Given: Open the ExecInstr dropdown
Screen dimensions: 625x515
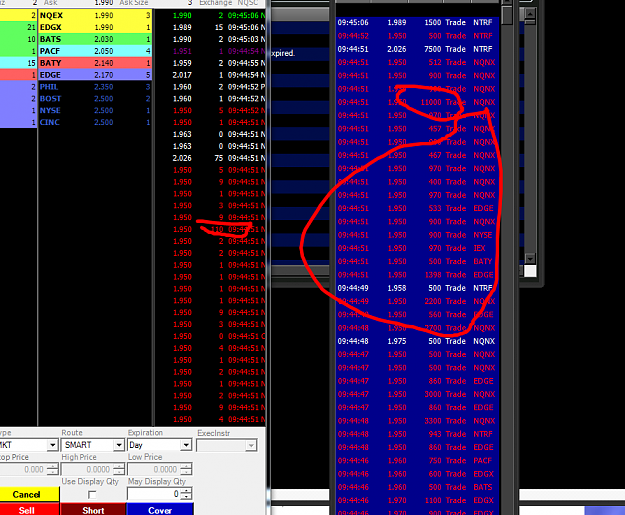Looking at the screenshot, I should [x=251, y=445].
